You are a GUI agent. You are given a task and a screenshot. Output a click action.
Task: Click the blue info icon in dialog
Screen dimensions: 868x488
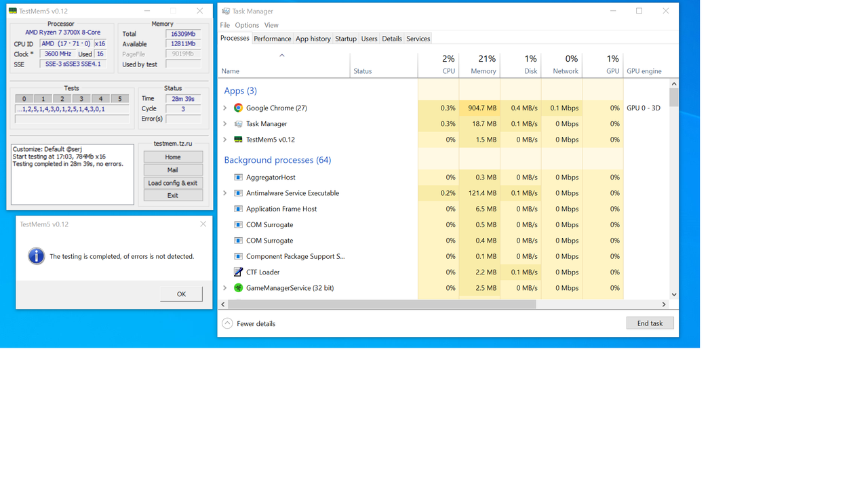pos(36,256)
